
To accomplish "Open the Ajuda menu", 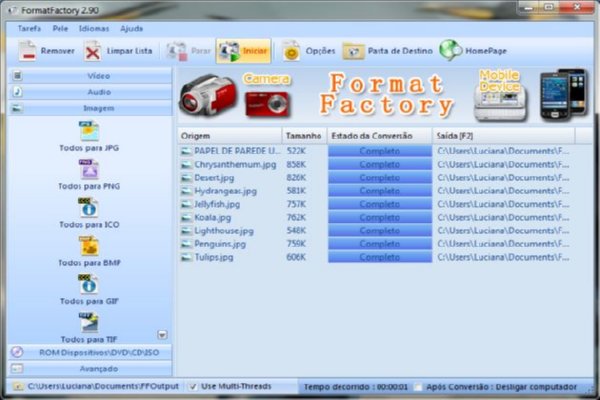I will point(131,29).
